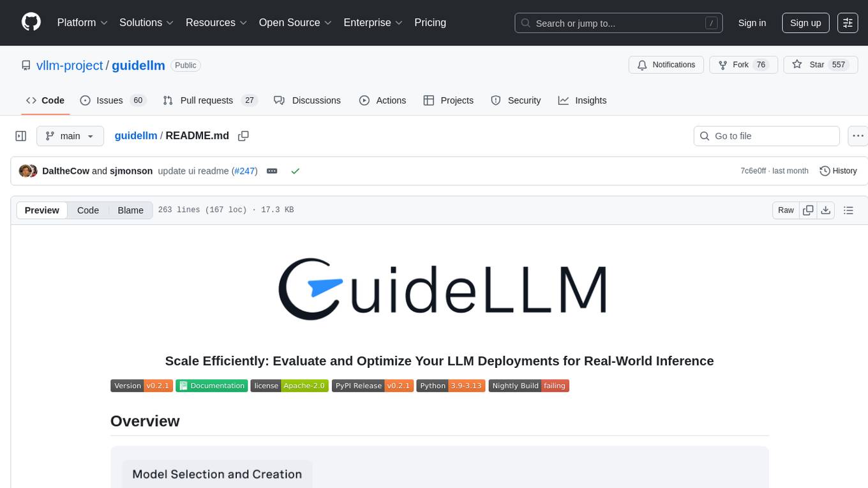Open appearance settings icon in header
Viewport: 868px width, 488px height.
coord(848,23)
